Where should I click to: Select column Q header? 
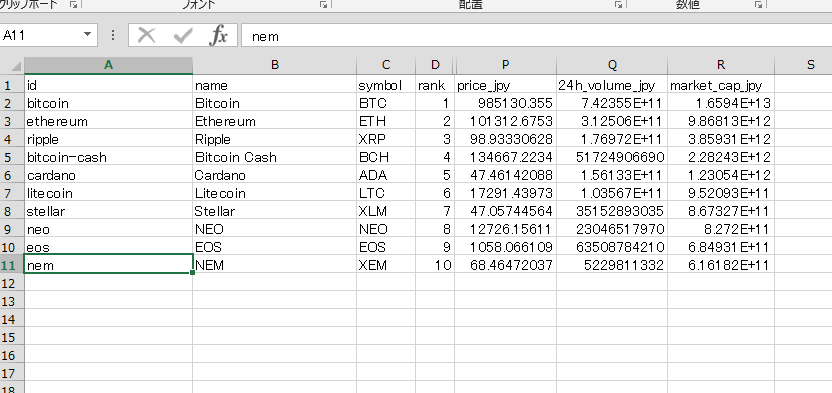coord(612,65)
